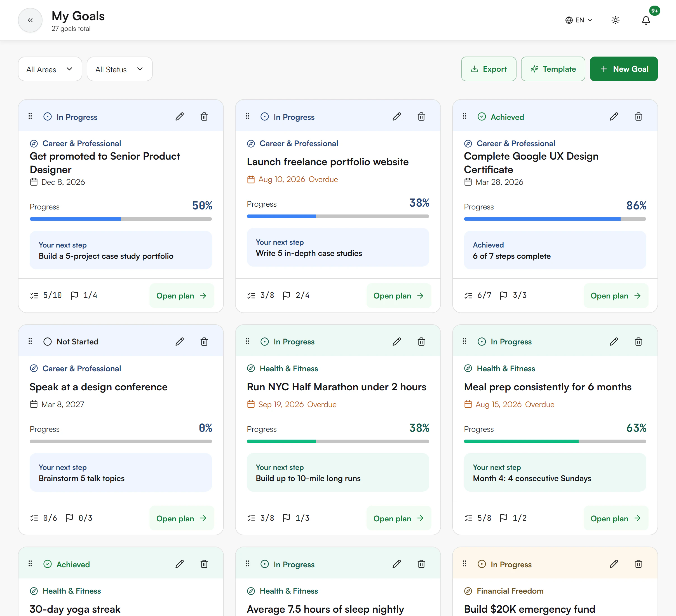The image size is (676, 616).
Task: Open the notifications bell
Action: coord(646,20)
